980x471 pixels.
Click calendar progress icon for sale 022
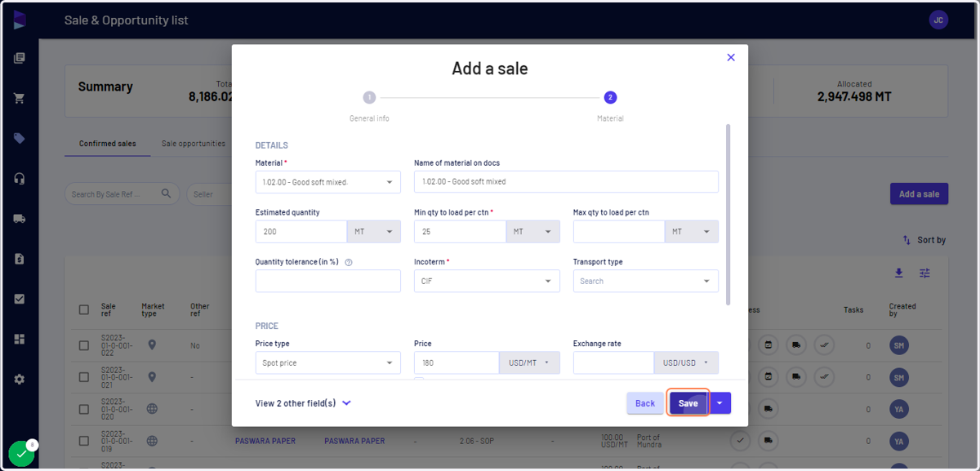tap(768, 345)
